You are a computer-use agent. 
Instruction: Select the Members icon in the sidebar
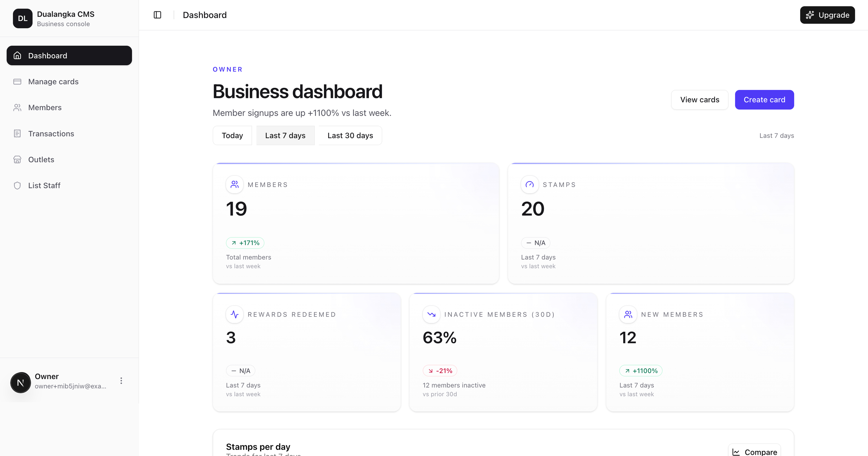18,107
